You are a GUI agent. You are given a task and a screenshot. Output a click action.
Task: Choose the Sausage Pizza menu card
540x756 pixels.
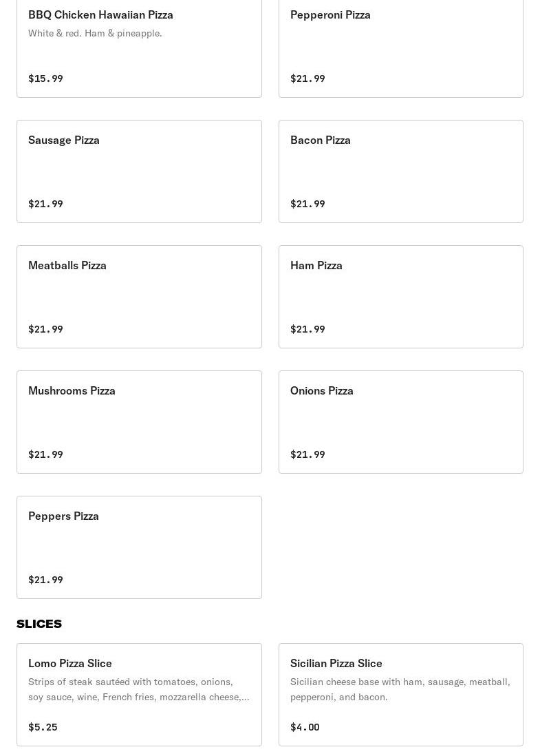pyautogui.click(x=139, y=171)
